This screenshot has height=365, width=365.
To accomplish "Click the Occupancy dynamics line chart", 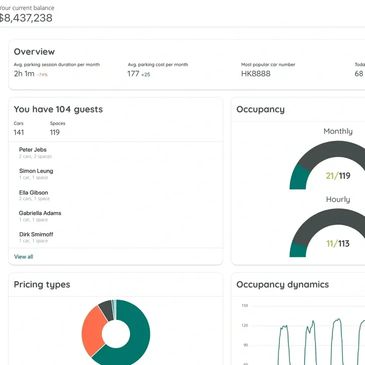I will [x=302, y=333].
